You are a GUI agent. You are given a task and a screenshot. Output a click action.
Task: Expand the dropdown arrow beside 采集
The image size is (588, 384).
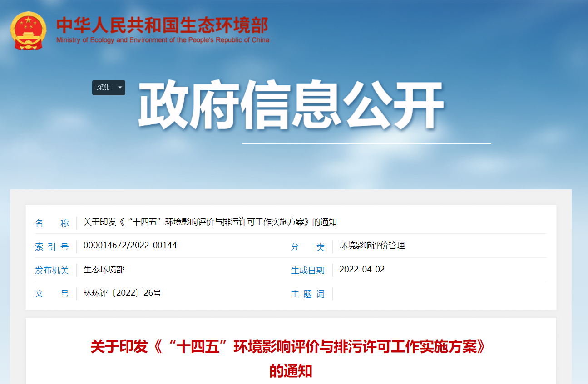point(120,88)
